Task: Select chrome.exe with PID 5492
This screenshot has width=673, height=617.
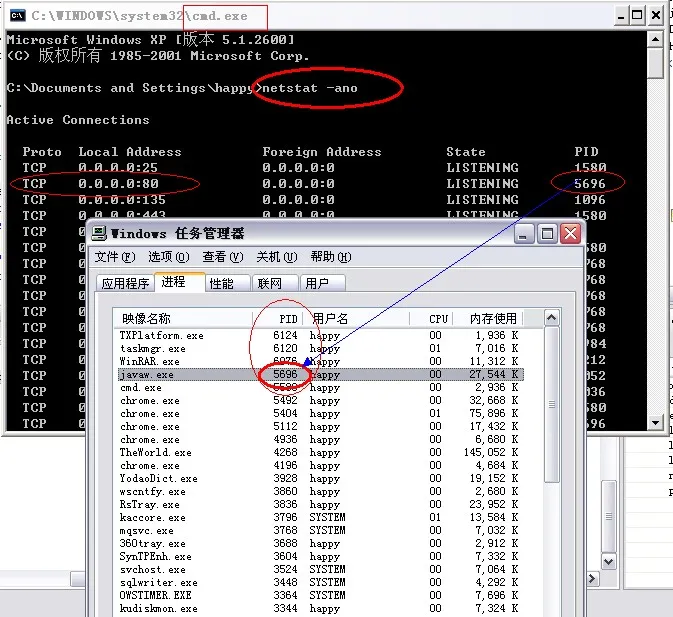Action: pos(321,401)
